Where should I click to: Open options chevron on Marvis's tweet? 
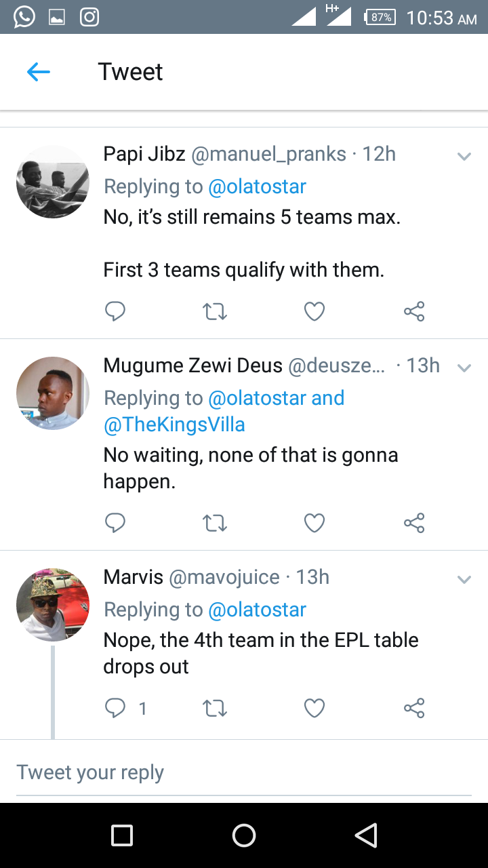[464, 580]
